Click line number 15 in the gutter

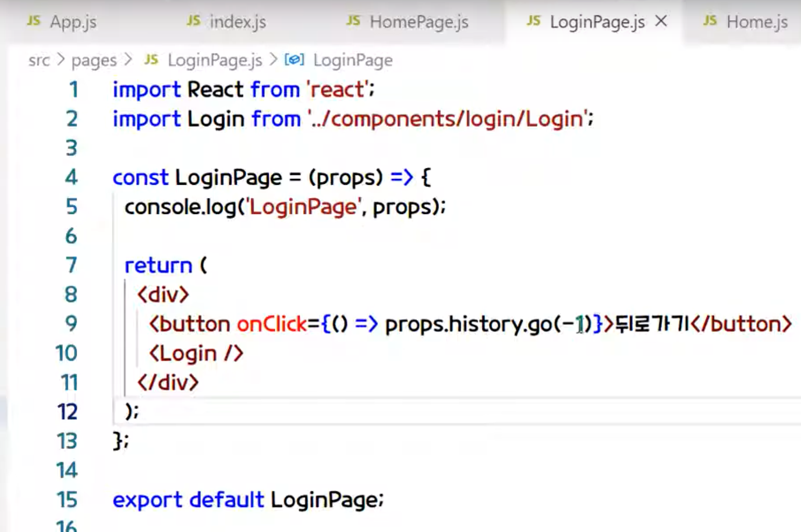coord(67,500)
